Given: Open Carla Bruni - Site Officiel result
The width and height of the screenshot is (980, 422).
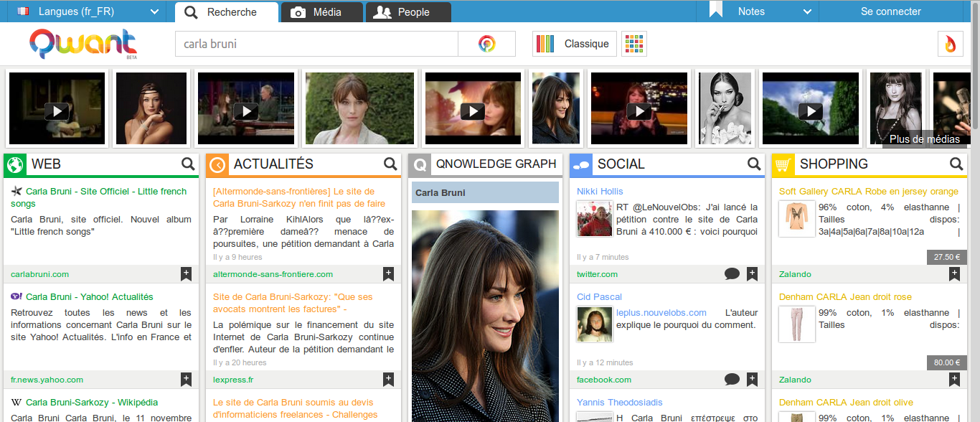Looking at the screenshot, I should pyautogui.click(x=99, y=197).
